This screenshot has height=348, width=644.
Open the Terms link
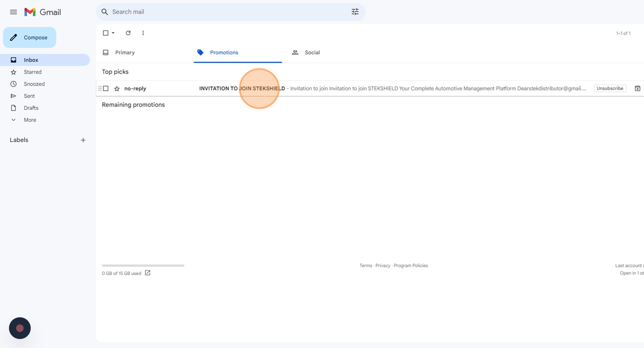pos(366,265)
